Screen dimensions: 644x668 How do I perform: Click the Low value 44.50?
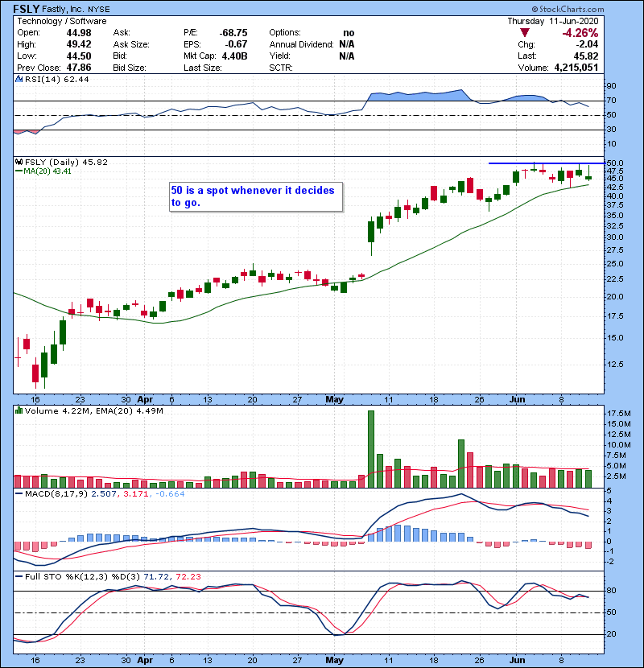[x=79, y=56]
